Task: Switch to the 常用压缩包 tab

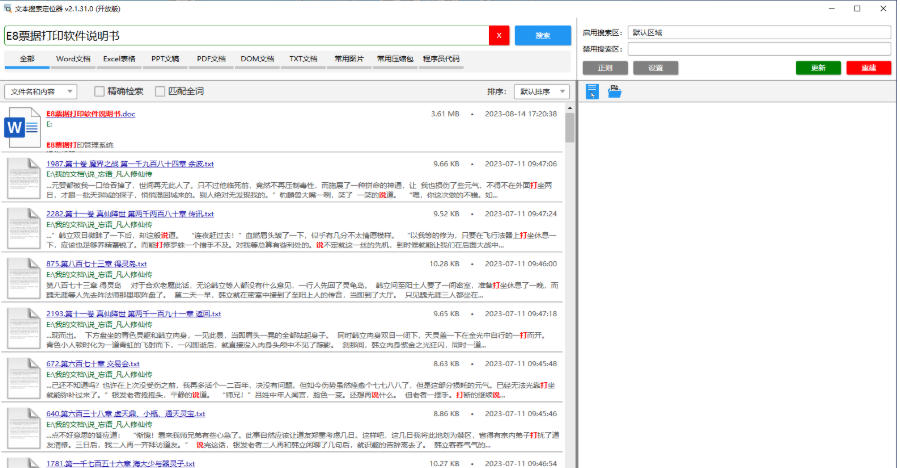Action: point(395,59)
